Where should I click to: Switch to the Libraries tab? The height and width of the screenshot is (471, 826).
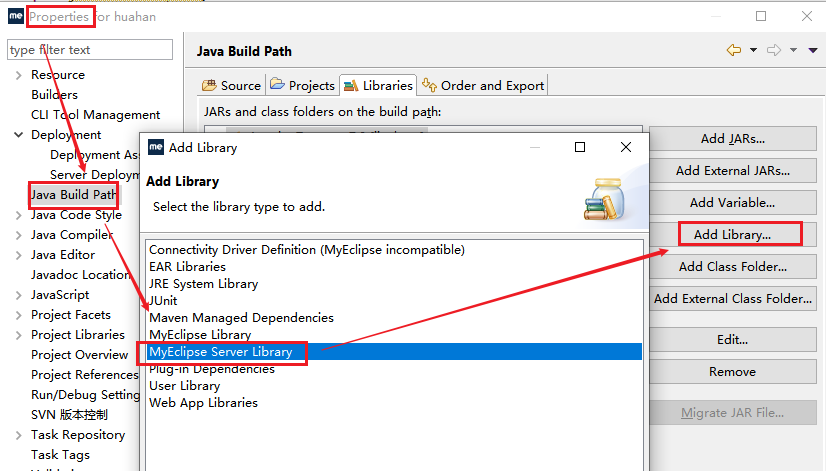[378, 85]
